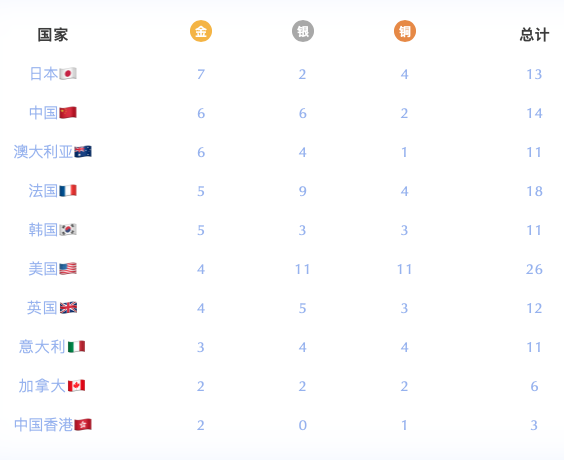Click the Australia flag icon
This screenshot has width=564, height=460.
click(83, 152)
